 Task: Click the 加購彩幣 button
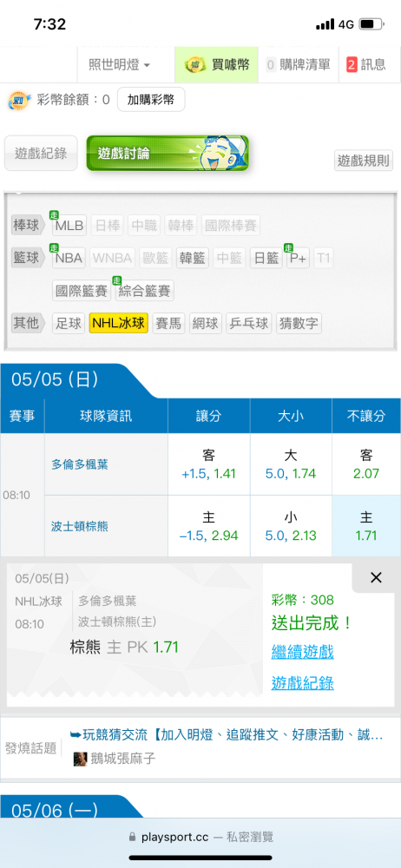(x=151, y=100)
